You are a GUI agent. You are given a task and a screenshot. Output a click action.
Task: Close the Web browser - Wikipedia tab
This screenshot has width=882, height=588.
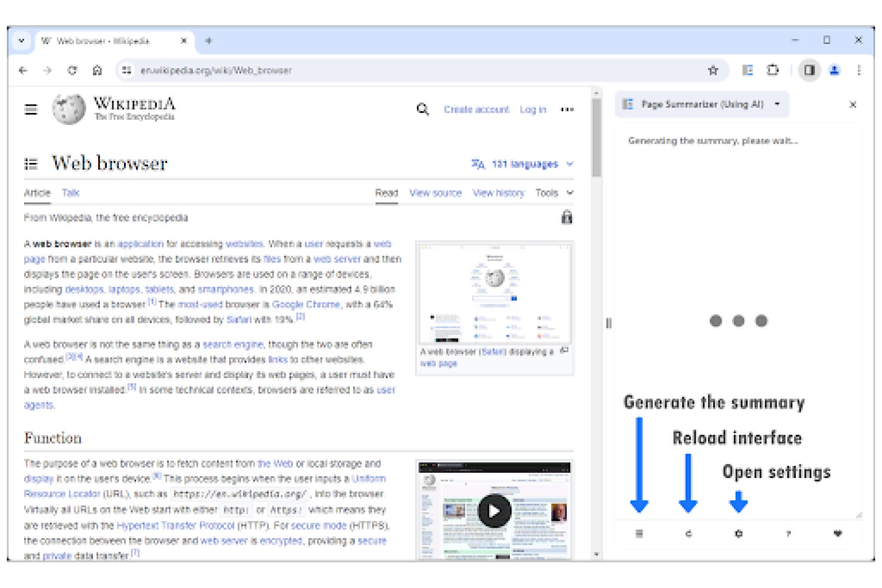(x=183, y=41)
